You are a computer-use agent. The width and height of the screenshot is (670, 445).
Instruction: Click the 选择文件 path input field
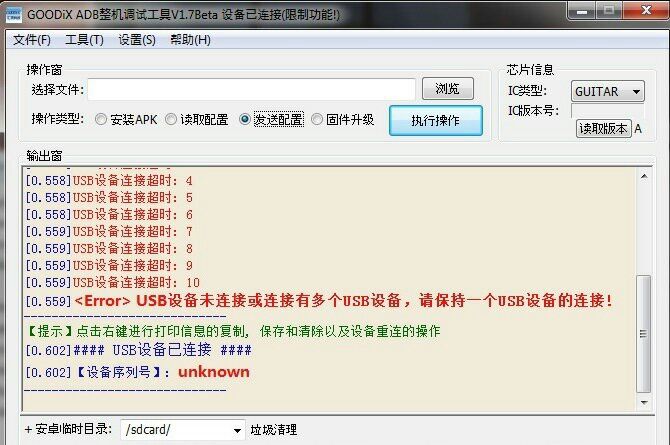point(251,89)
